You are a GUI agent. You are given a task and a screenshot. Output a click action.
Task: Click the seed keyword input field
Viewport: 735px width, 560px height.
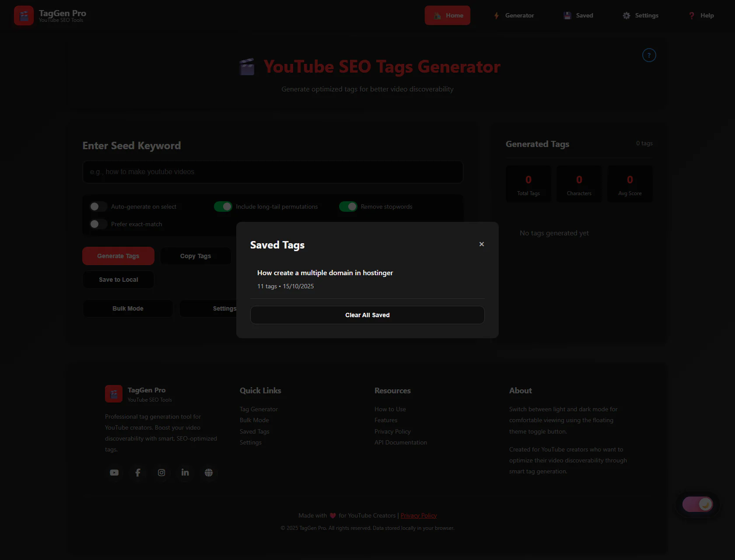(x=273, y=172)
